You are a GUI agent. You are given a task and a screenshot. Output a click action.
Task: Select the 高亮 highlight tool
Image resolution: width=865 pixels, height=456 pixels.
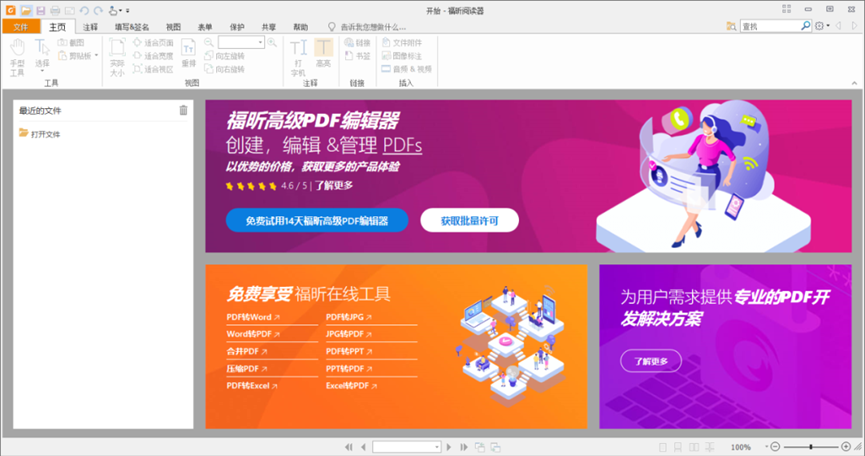click(323, 53)
